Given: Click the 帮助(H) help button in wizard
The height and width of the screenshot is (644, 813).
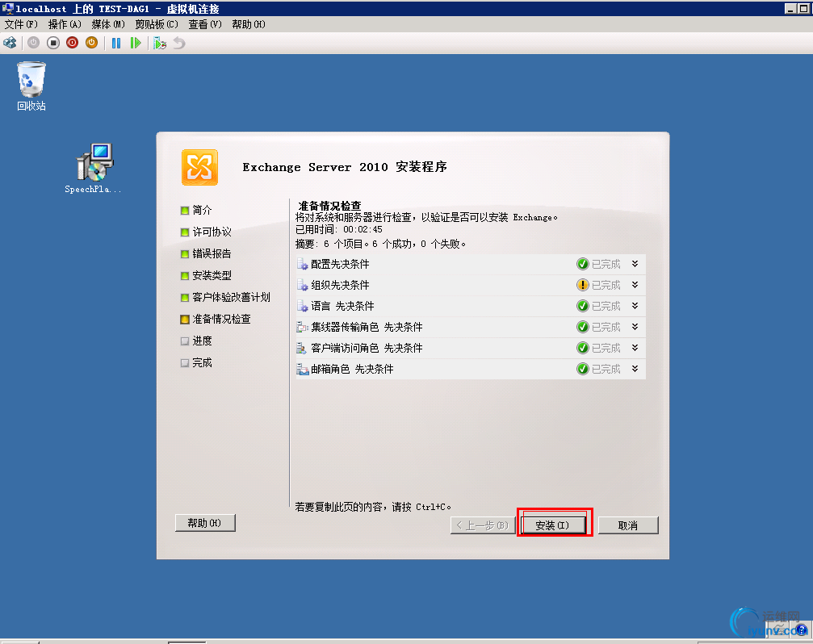Looking at the screenshot, I should click(205, 523).
